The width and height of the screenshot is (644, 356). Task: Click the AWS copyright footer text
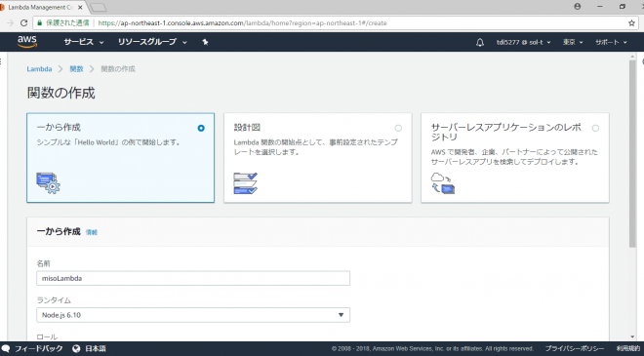click(432, 348)
